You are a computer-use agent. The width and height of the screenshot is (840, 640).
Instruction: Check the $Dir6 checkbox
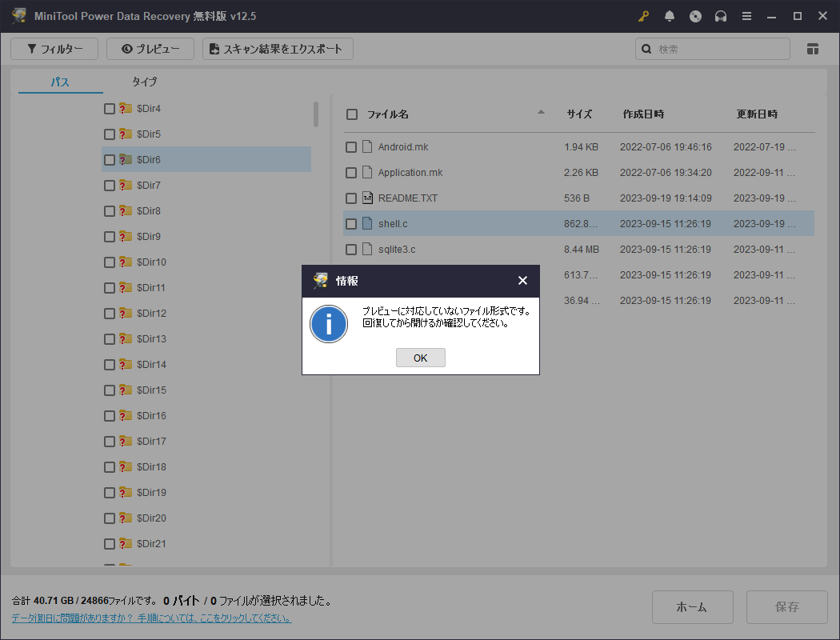[110, 160]
